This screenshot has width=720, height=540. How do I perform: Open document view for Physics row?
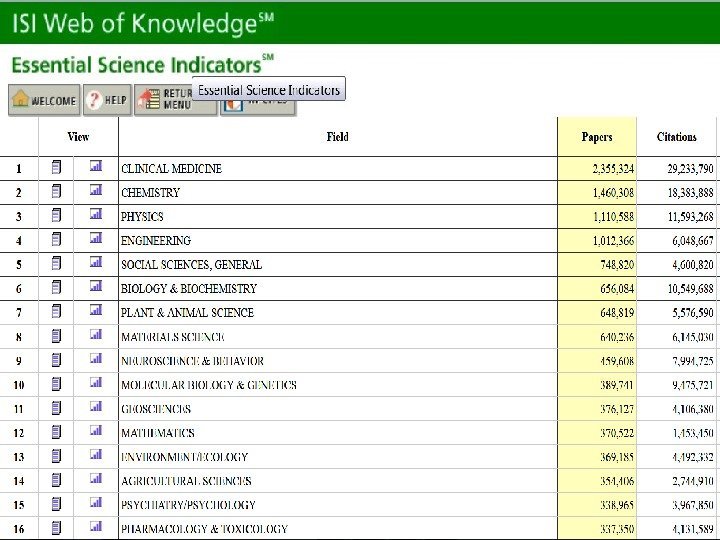tap(56, 215)
